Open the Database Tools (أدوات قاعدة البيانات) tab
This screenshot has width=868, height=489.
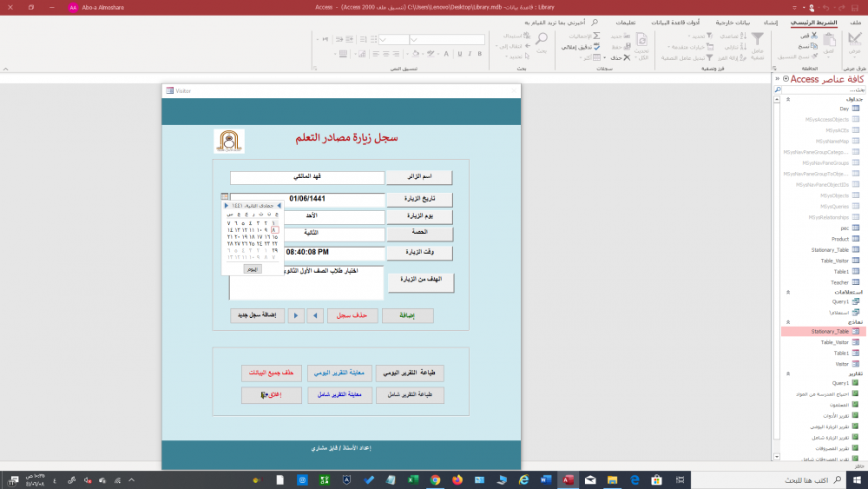tap(675, 23)
